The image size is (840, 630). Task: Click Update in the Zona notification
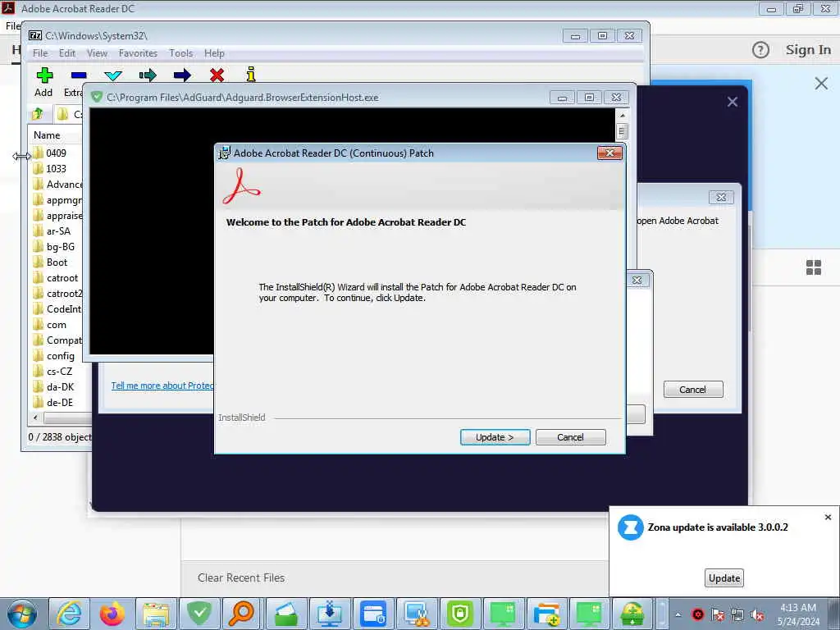coord(724,578)
